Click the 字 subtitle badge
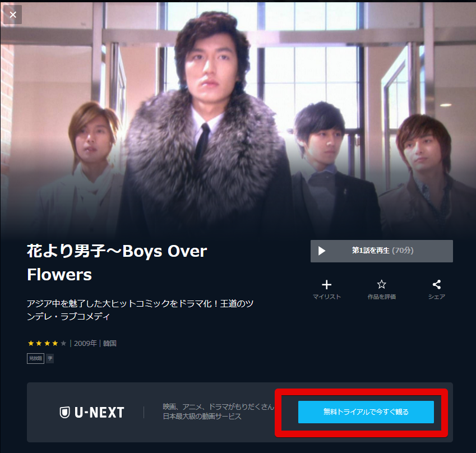This screenshot has width=476, height=453. 50,358
